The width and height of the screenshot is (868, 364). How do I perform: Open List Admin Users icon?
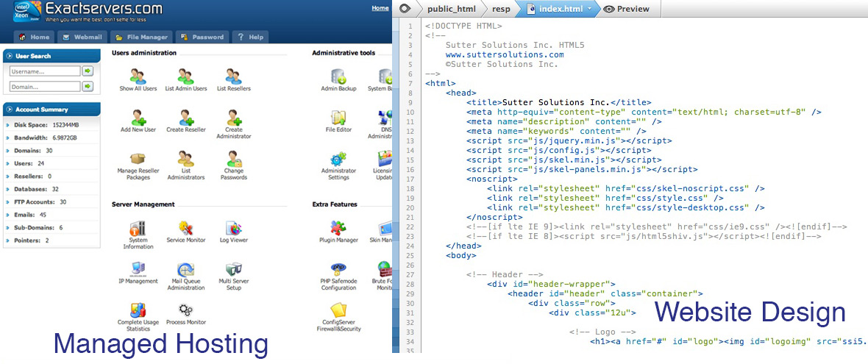(x=186, y=76)
